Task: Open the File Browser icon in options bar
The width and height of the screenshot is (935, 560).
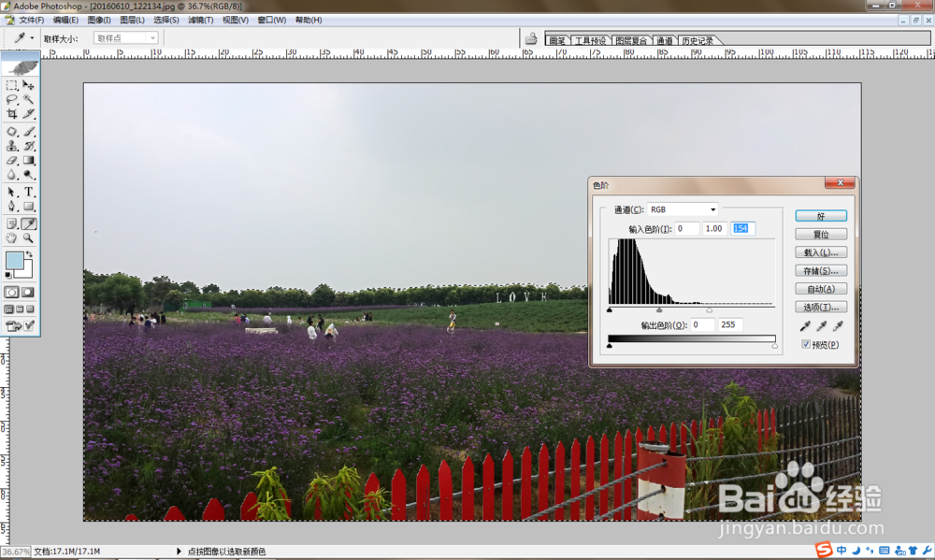Action: pyautogui.click(x=531, y=39)
